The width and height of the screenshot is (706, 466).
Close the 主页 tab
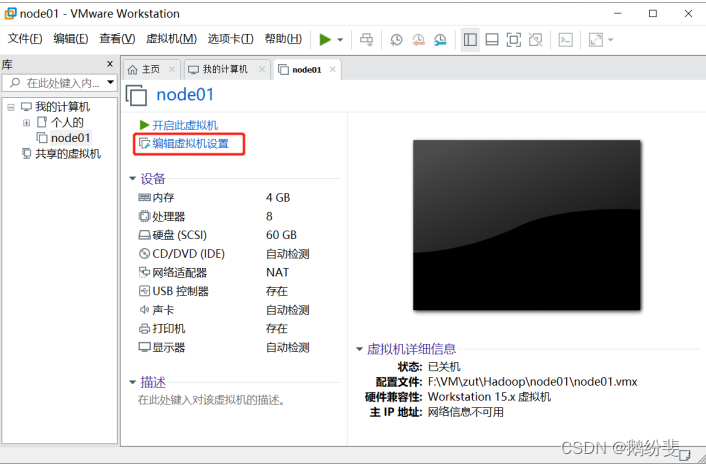(x=172, y=69)
